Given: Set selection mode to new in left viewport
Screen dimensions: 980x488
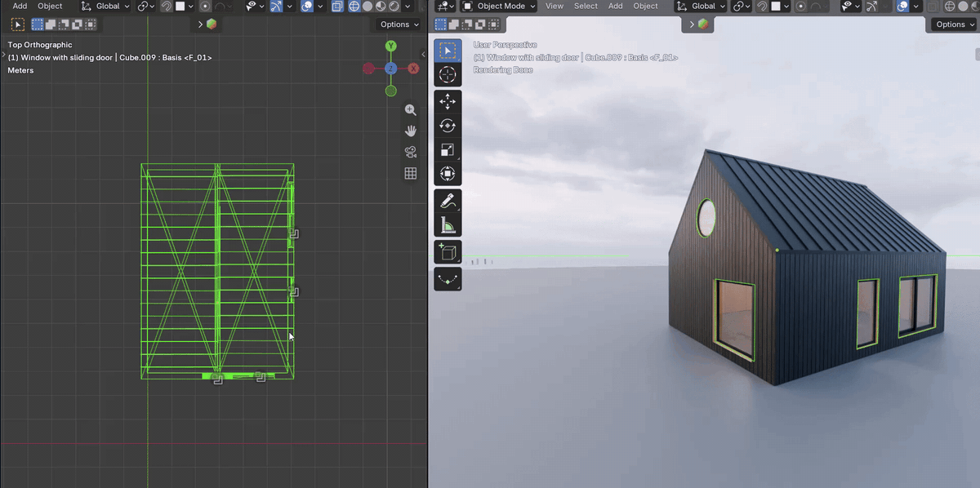Looking at the screenshot, I should (38, 24).
